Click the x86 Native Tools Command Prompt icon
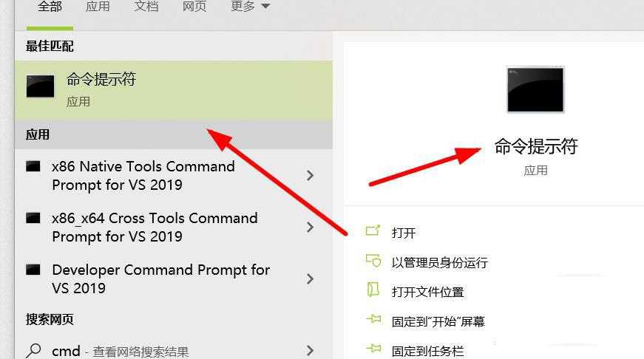 [x=33, y=166]
